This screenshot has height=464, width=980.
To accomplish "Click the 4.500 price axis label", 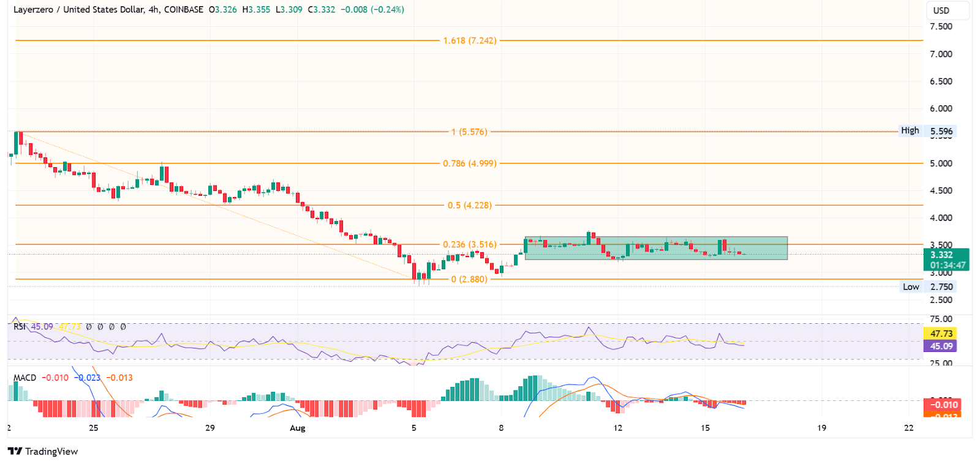I will [x=941, y=190].
